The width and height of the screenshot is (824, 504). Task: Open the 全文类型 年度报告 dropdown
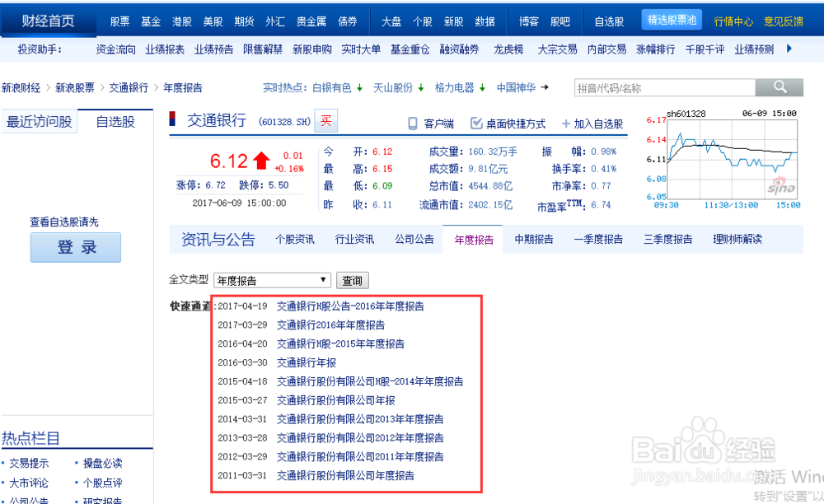coord(272,280)
